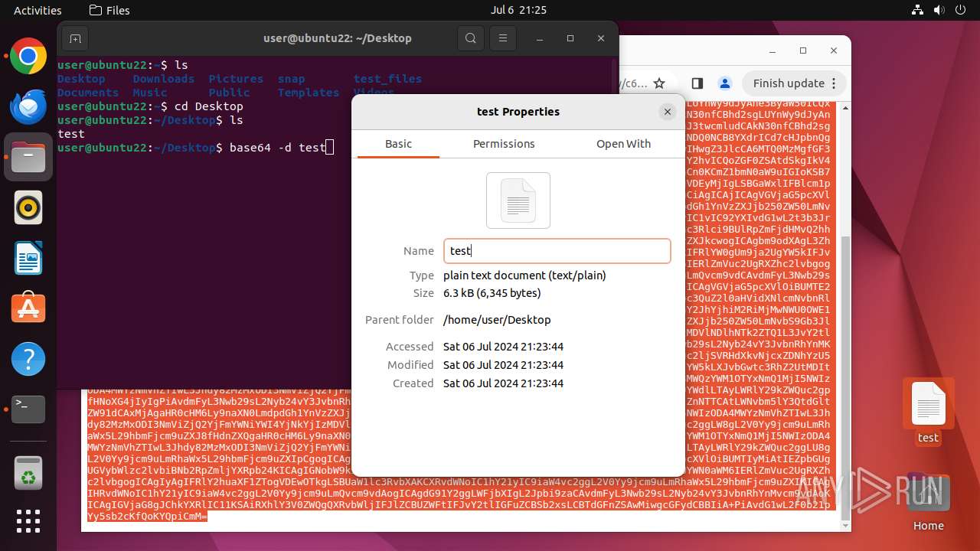Open Chrome profile avatar icon
This screenshot has width=980, height=551.
724,83
